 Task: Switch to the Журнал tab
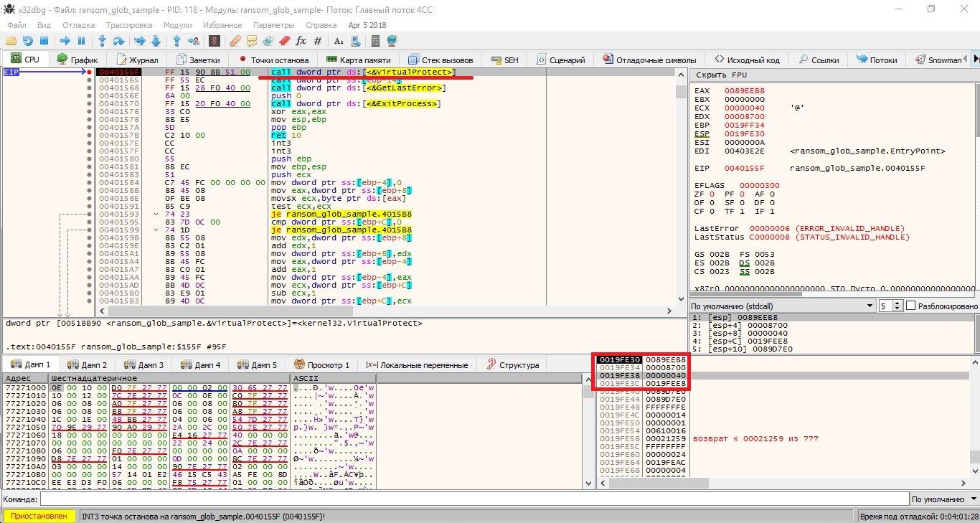coord(137,60)
